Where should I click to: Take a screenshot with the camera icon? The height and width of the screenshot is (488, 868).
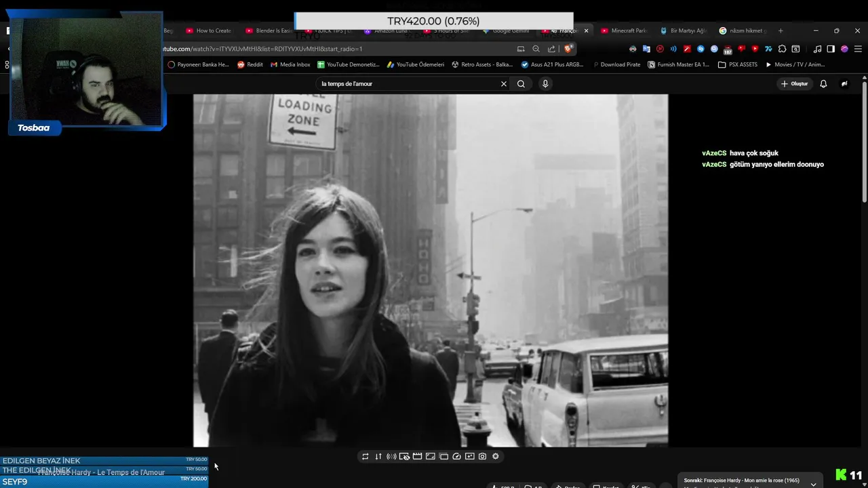point(482,456)
